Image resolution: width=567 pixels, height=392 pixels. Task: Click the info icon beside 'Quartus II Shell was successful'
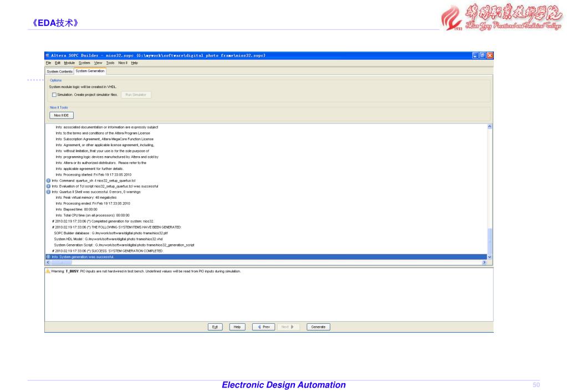(x=48, y=192)
